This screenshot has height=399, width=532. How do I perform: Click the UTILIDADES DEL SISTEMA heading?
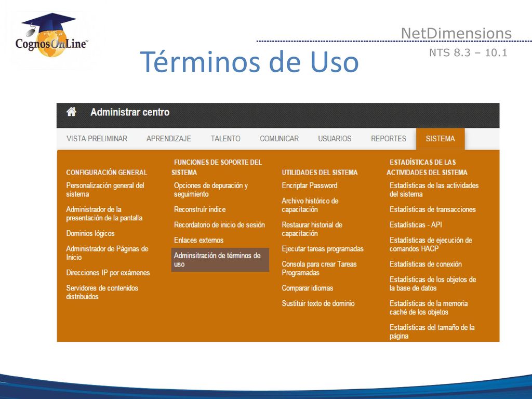click(x=320, y=172)
